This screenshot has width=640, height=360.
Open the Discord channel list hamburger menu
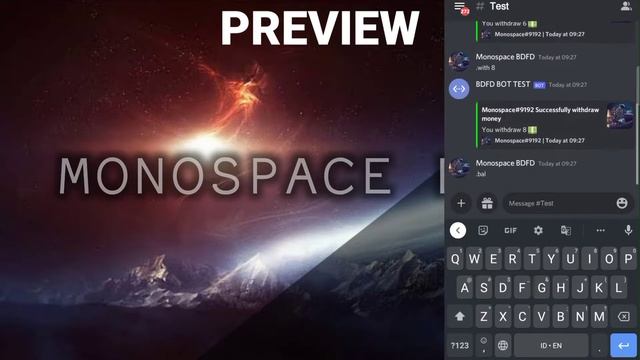460,7
